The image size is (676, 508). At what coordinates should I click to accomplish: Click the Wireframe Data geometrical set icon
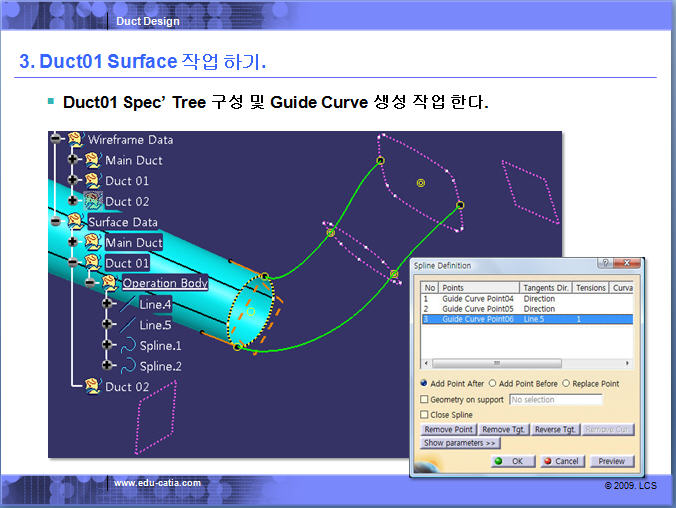point(74,140)
